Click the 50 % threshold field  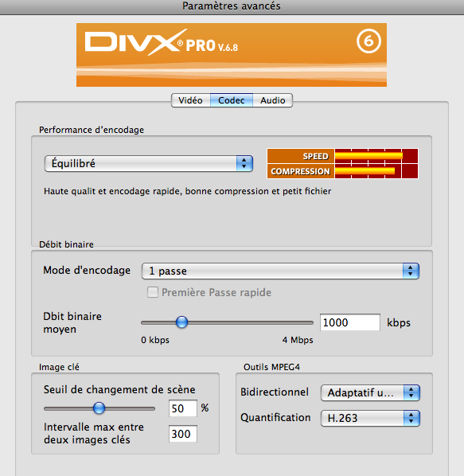click(183, 408)
